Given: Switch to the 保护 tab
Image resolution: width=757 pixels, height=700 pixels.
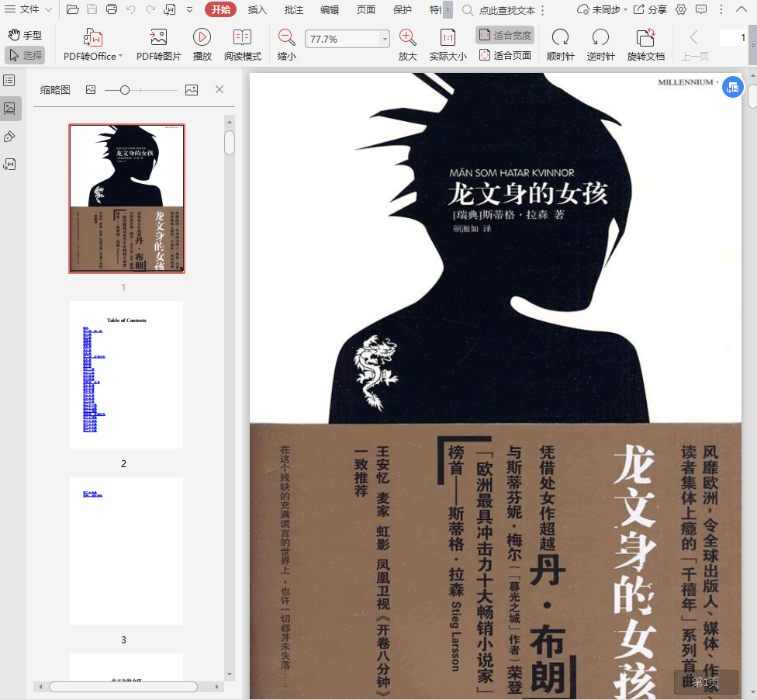Looking at the screenshot, I should click(402, 9).
